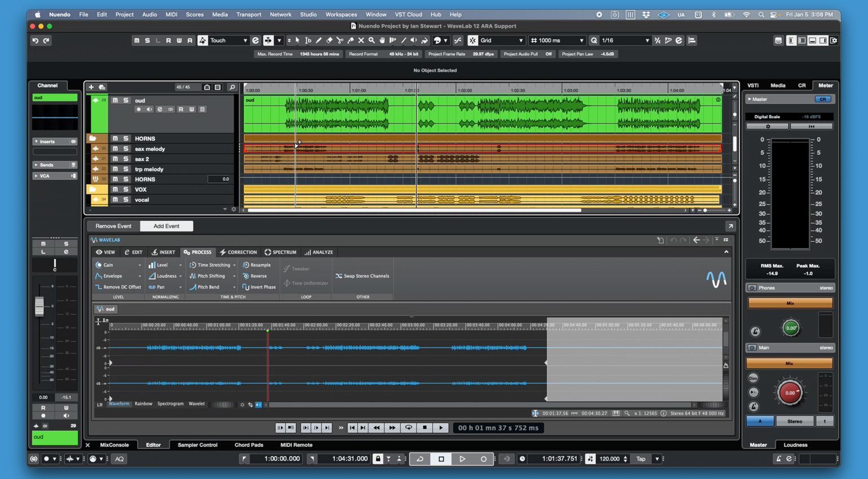
Task: Click Remove DC Offset in WaveLab
Action: (x=118, y=287)
